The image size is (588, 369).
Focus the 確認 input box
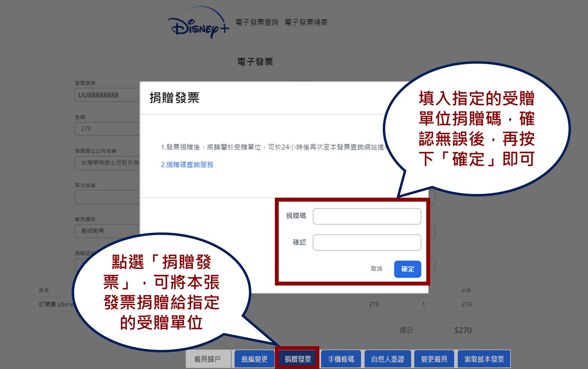coord(367,242)
